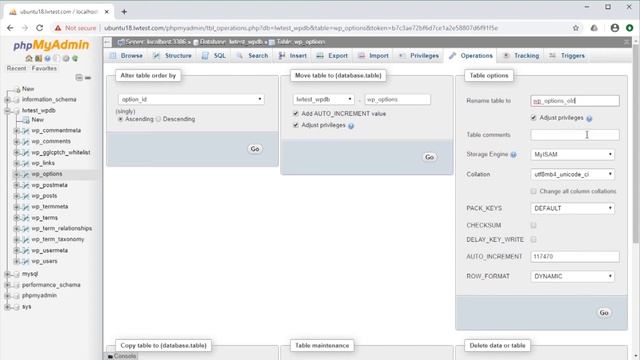Screen dimensions: 640x360
Task: Click the AUTO_INCREMENT value field
Action: (575, 256)
